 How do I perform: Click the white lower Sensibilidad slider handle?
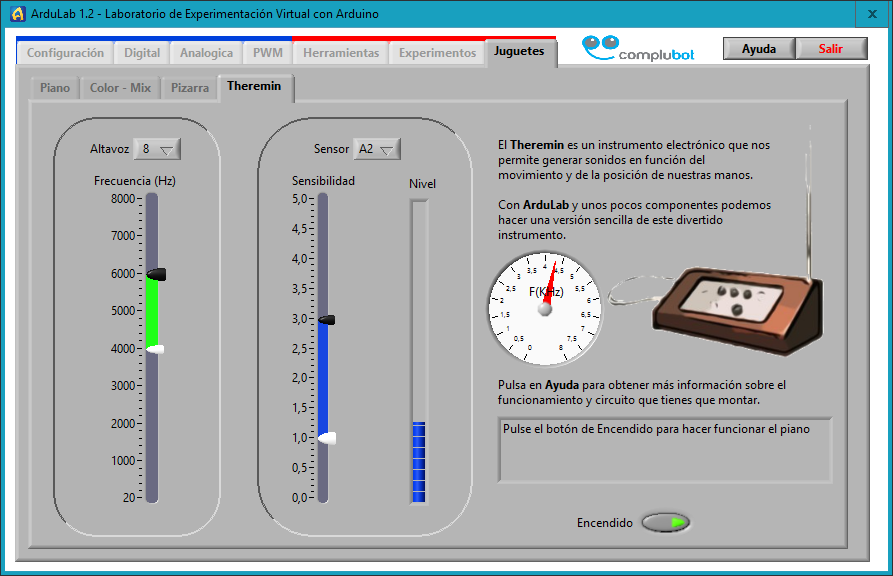click(x=326, y=438)
